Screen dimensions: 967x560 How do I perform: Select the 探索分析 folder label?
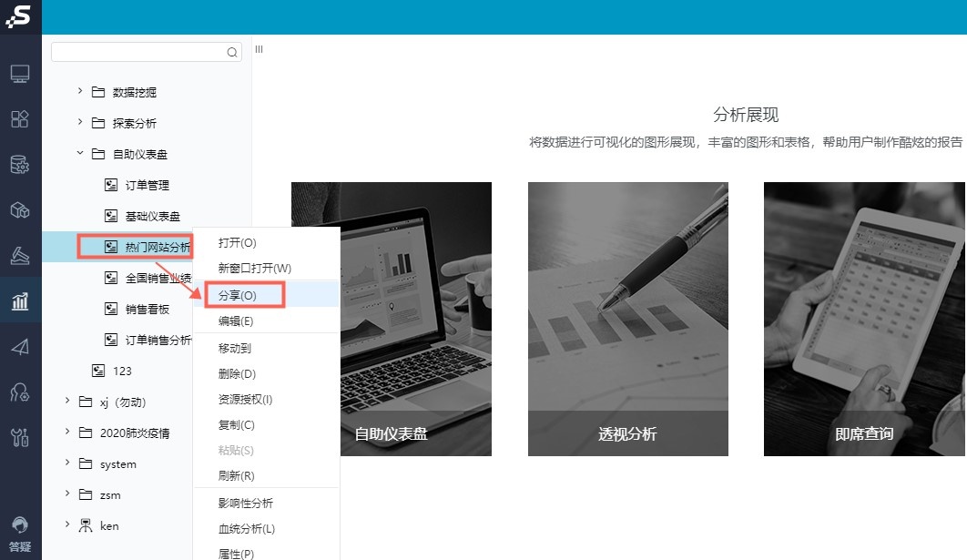point(135,123)
